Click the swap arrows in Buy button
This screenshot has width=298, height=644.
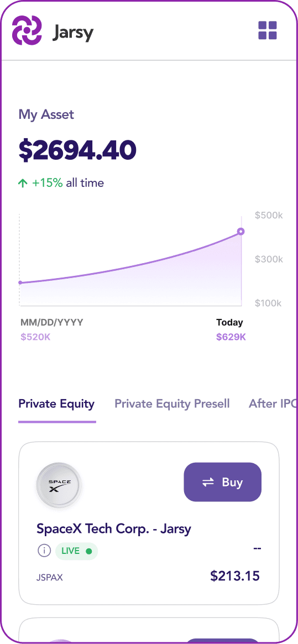click(x=208, y=482)
